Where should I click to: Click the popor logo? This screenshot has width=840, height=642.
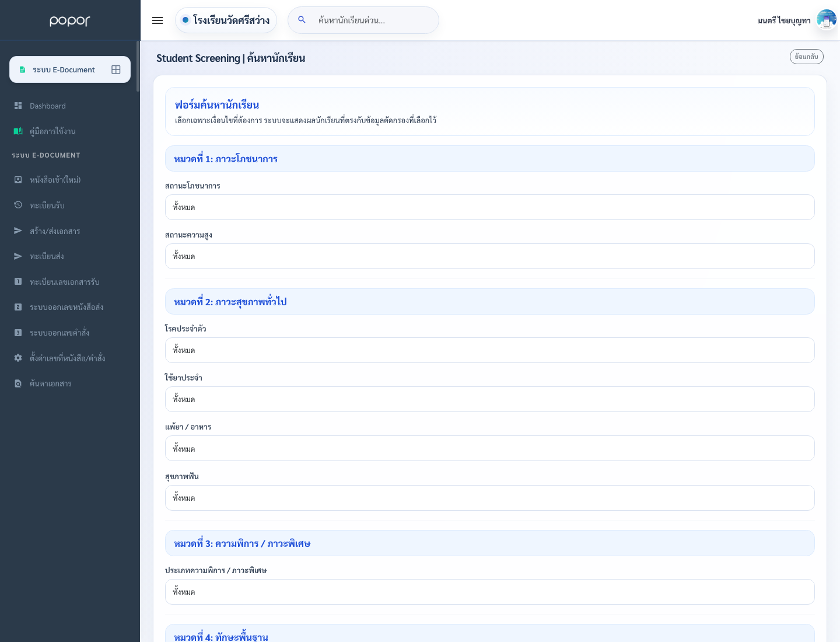click(x=70, y=20)
